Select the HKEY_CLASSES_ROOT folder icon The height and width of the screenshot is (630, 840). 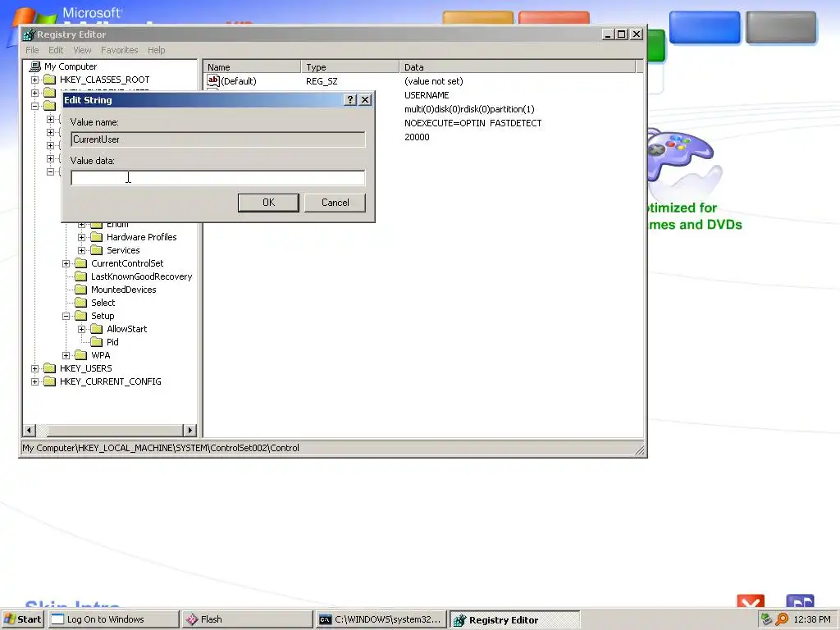click(x=49, y=80)
